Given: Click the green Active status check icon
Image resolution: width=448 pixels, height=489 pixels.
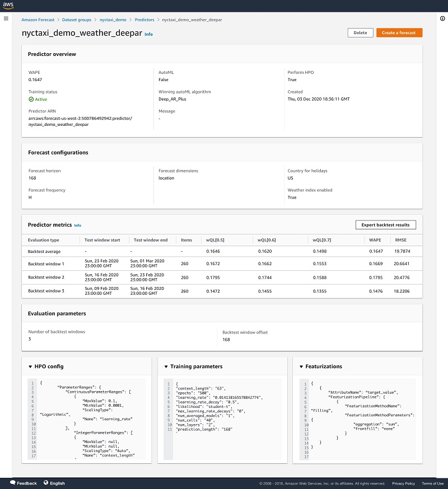Looking at the screenshot, I should click(x=31, y=99).
